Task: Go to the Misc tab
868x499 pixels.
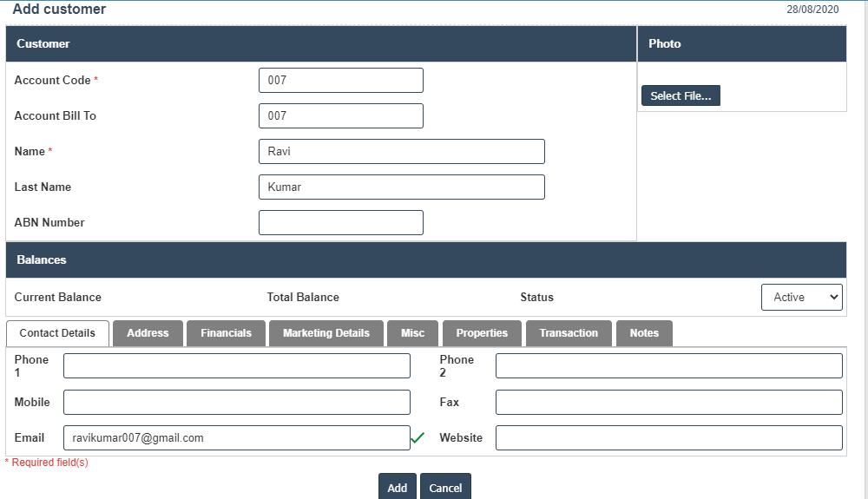Action: pos(413,333)
